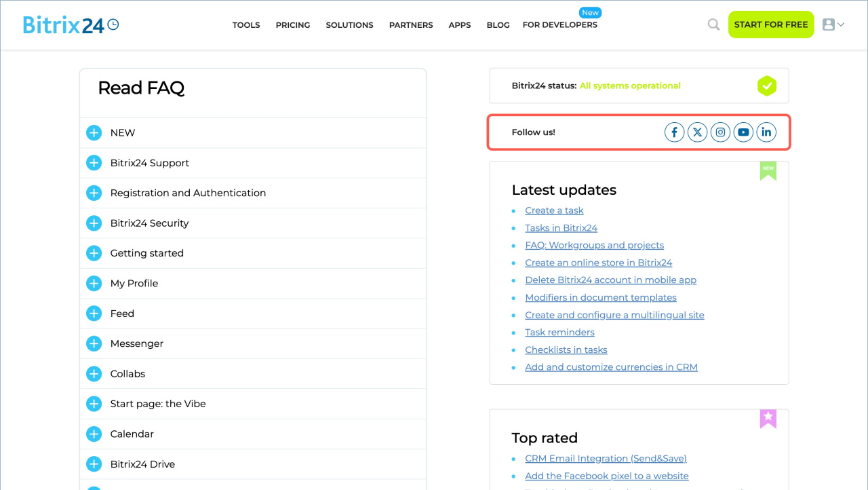Open Create an online store link
This screenshot has height=490, width=868.
(x=599, y=263)
